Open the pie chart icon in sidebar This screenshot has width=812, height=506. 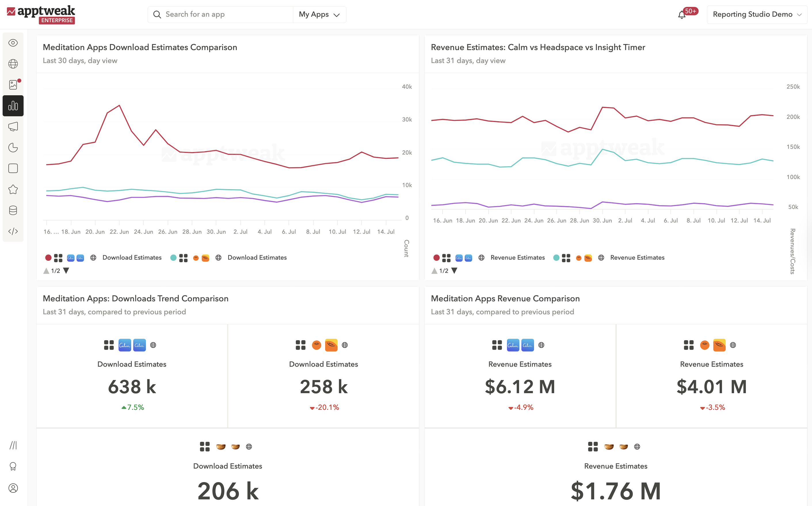pos(13,148)
